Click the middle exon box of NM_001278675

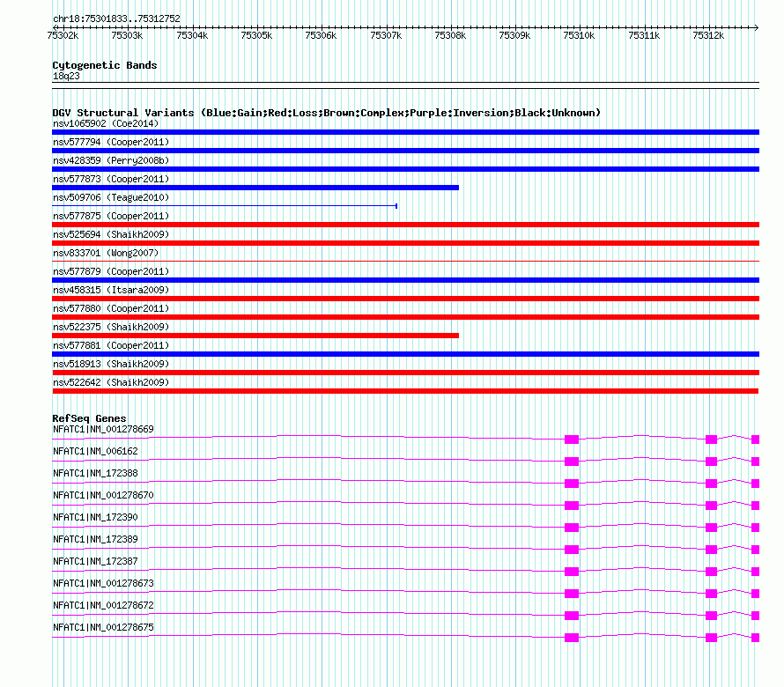coord(711,638)
